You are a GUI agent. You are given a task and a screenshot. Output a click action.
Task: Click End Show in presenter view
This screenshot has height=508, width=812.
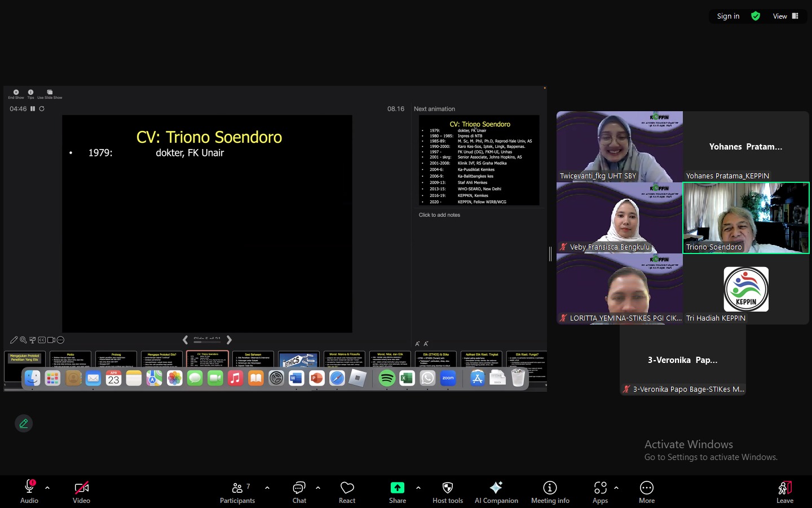[x=16, y=94]
